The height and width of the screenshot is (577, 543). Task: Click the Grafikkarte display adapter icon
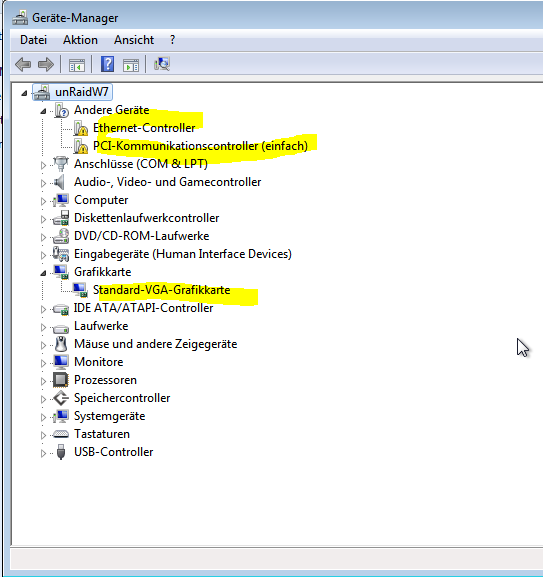(x=61, y=272)
